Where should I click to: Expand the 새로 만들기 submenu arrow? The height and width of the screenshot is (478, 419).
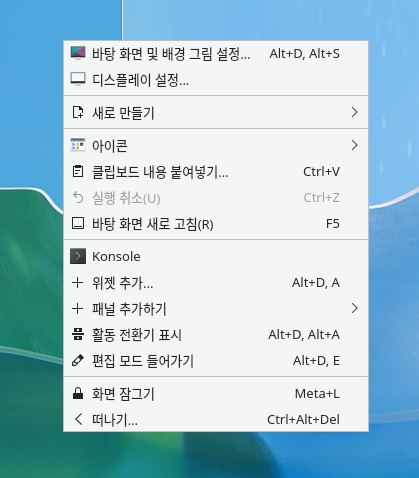tap(354, 112)
